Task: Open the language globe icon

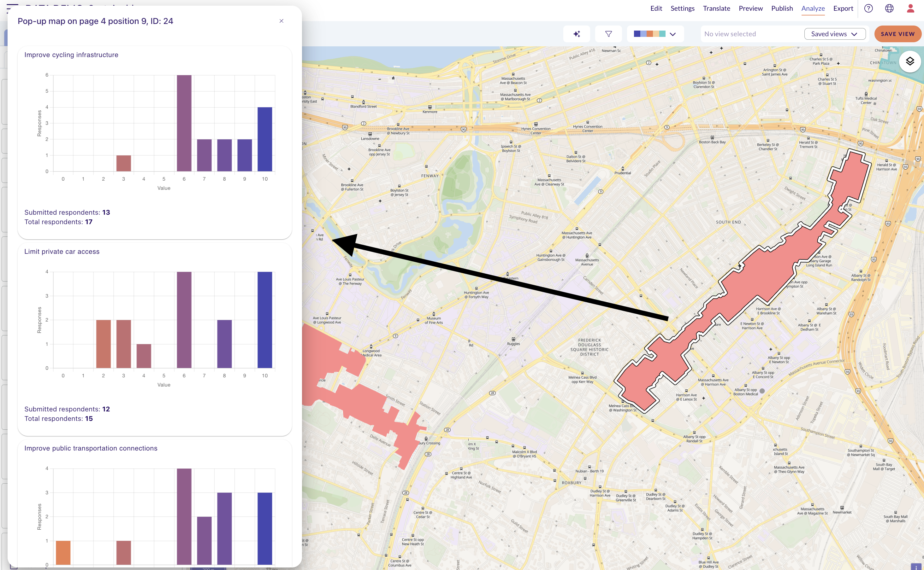Action: click(889, 8)
